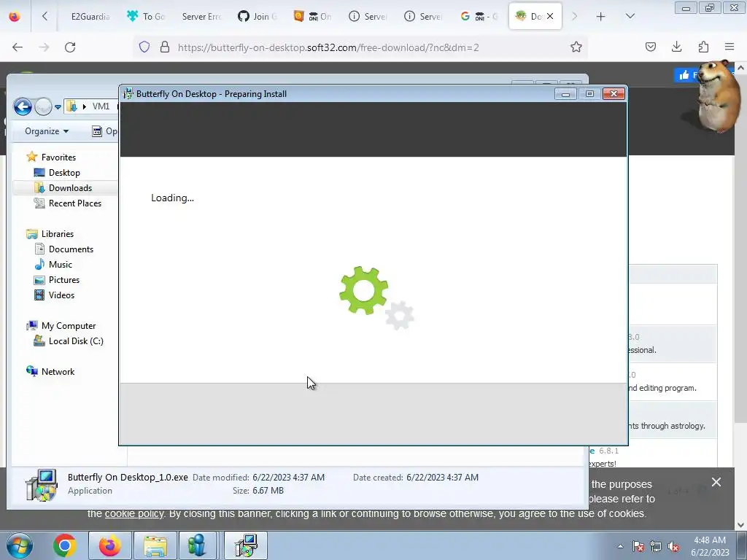
Task: Open Windows Explorer from the taskbar
Action: point(155,545)
